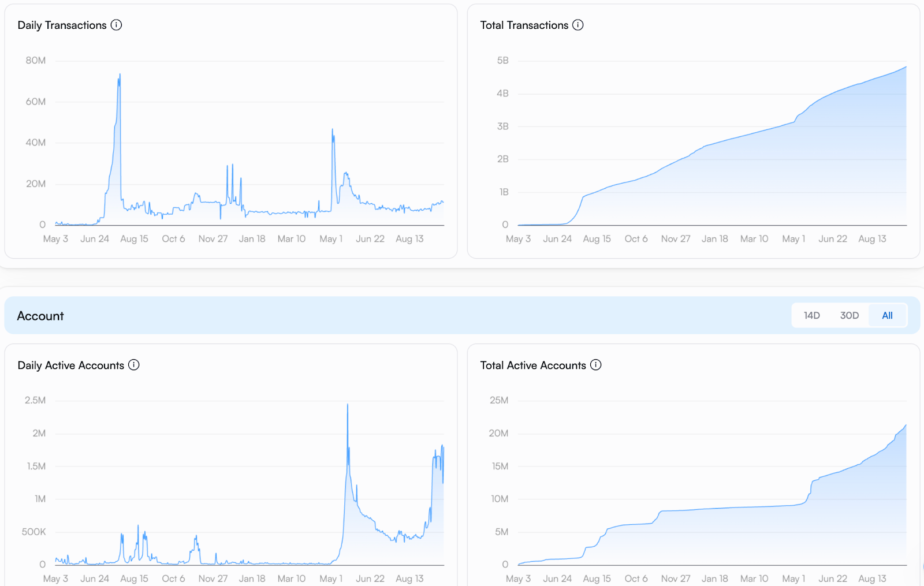This screenshot has width=924, height=586.
Task: Click May 3 date under Daily Transactions chart
Action: (55, 239)
